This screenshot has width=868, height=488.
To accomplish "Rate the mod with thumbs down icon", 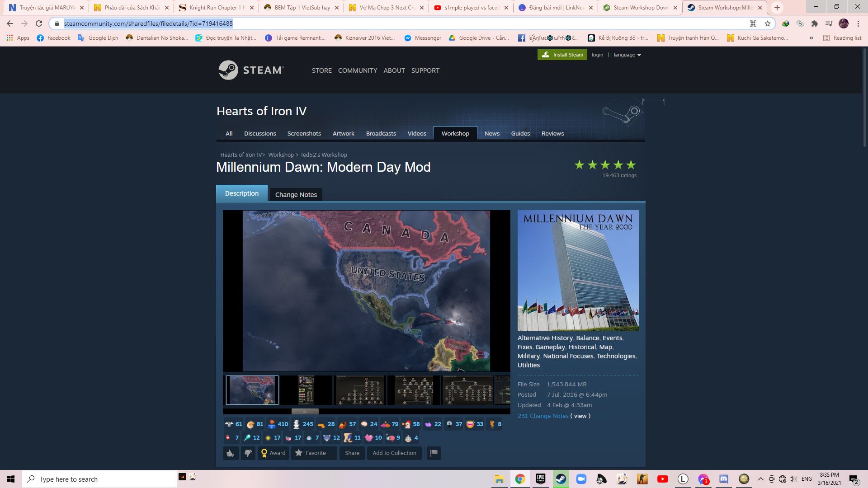I will pos(248,453).
